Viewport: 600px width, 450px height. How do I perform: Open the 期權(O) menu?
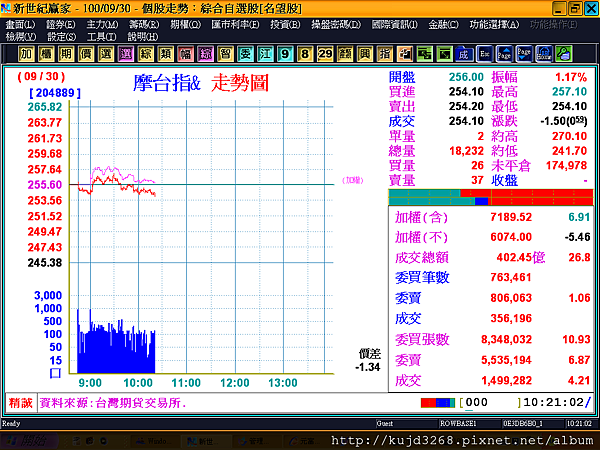coord(186,24)
